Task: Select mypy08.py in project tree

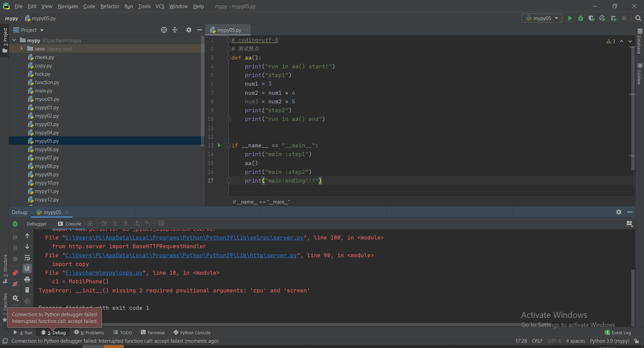Action: point(47,166)
